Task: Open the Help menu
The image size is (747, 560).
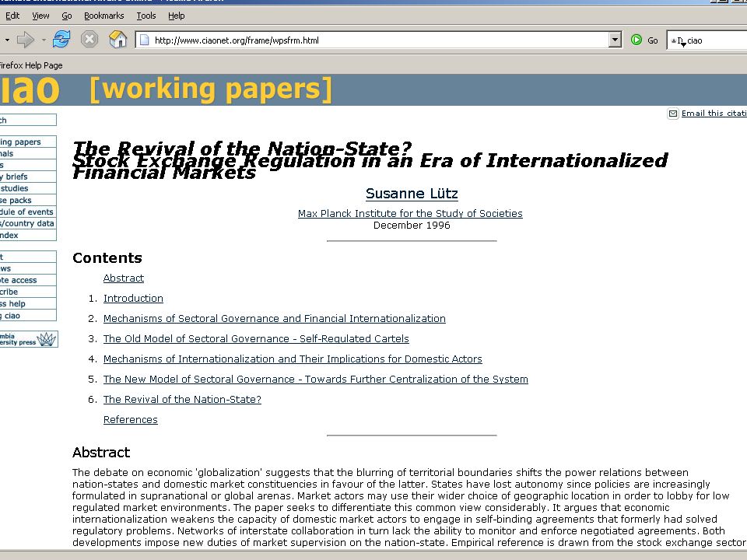Action: point(177,16)
